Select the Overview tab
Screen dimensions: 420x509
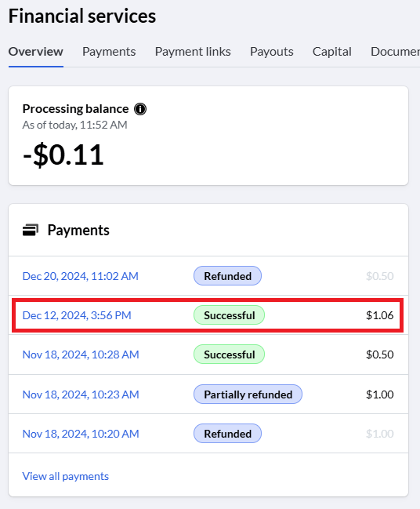[x=36, y=52]
